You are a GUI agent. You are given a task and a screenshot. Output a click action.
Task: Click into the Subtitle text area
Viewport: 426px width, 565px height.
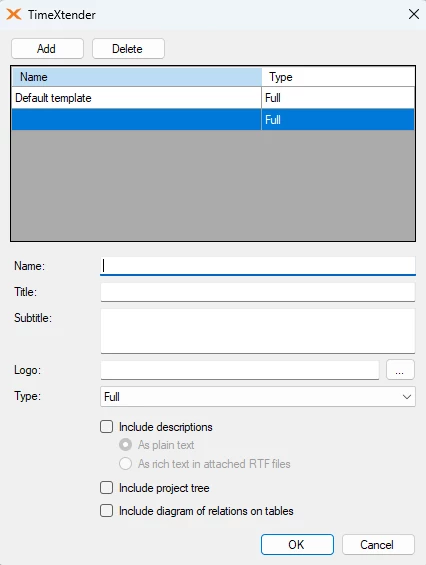[258, 331]
